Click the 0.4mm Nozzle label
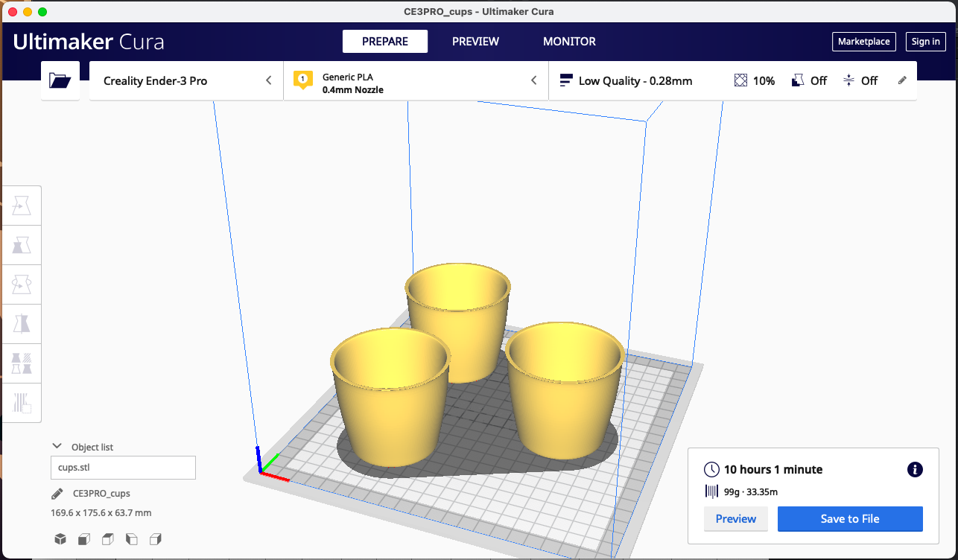The width and height of the screenshot is (958, 560). (x=353, y=90)
